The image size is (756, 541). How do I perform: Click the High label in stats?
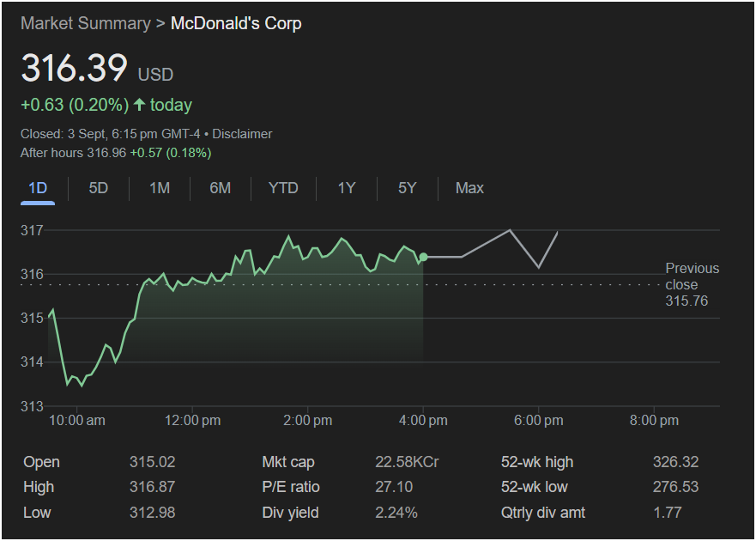coord(39,487)
